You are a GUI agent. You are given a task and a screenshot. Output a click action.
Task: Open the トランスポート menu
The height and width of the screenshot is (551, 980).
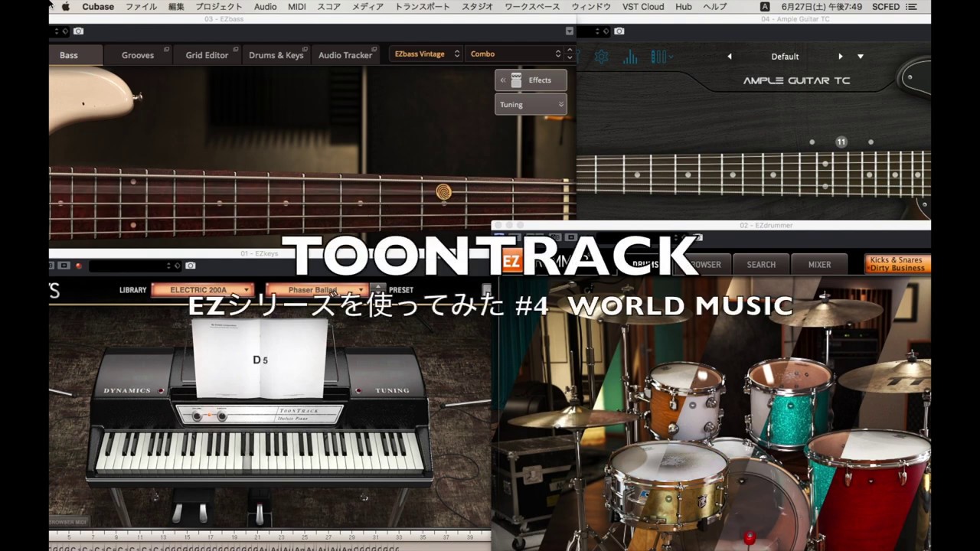click(x=423, y=7)
